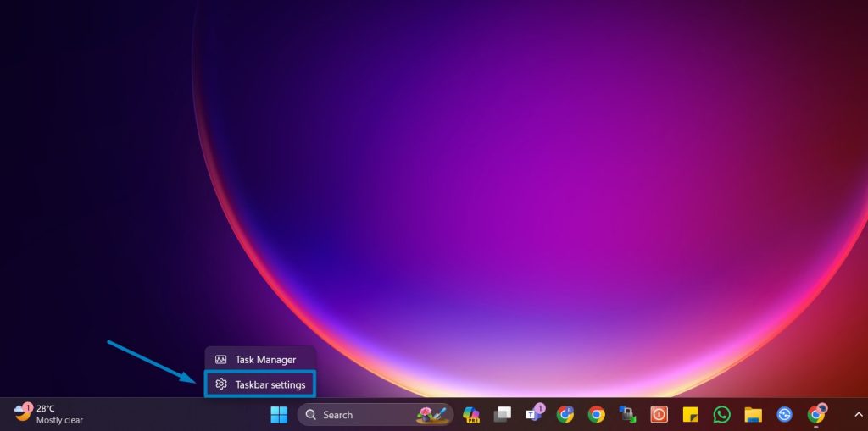
Task: Open the Sticky Notes app
Action: coord(690,415)
